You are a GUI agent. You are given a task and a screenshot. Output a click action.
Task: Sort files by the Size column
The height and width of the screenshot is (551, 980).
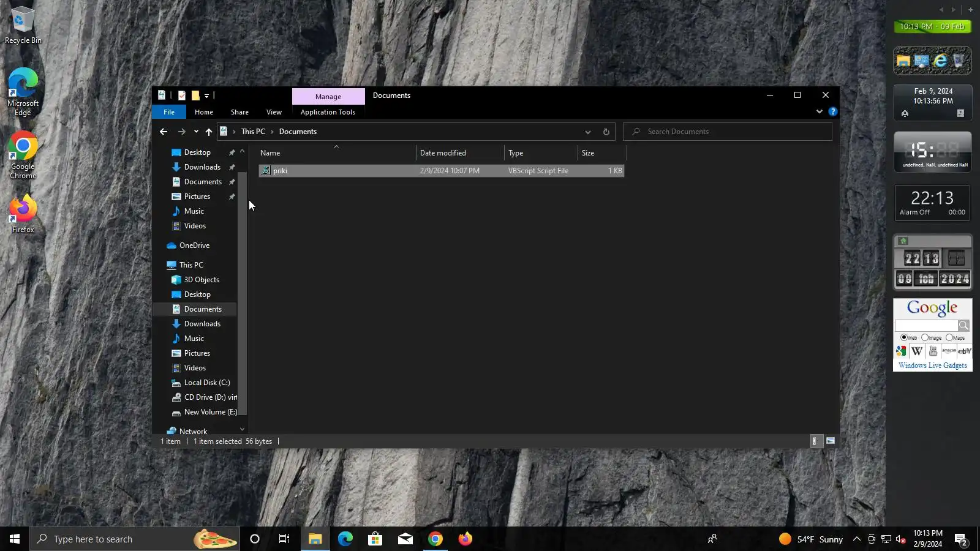tap(602, 153)
